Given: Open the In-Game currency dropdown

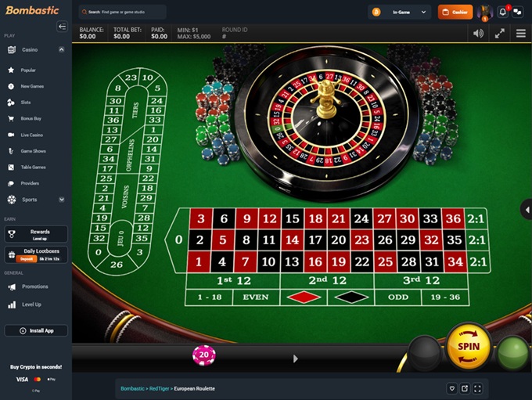Looking at the screenshot, I should [x=400, y=13].
